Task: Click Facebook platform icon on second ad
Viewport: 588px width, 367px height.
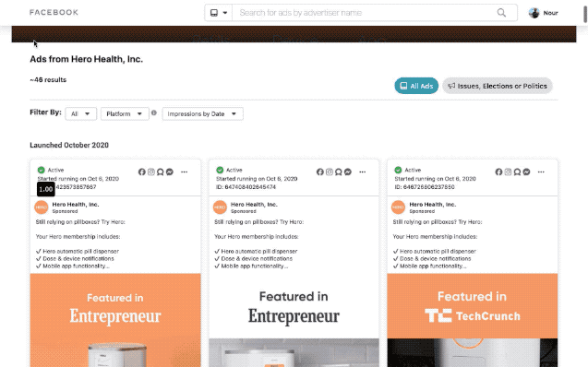Action: tap(320, 172)
